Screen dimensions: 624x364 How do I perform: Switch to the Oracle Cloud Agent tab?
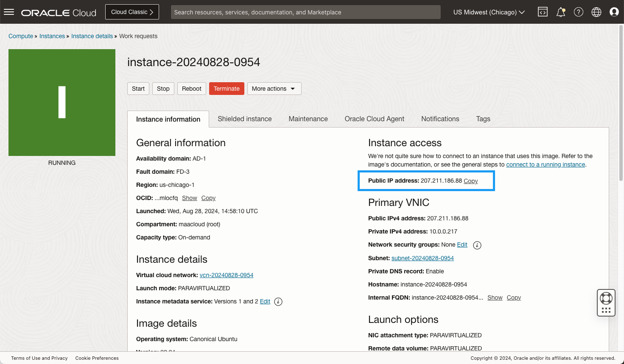click(374, 119)
